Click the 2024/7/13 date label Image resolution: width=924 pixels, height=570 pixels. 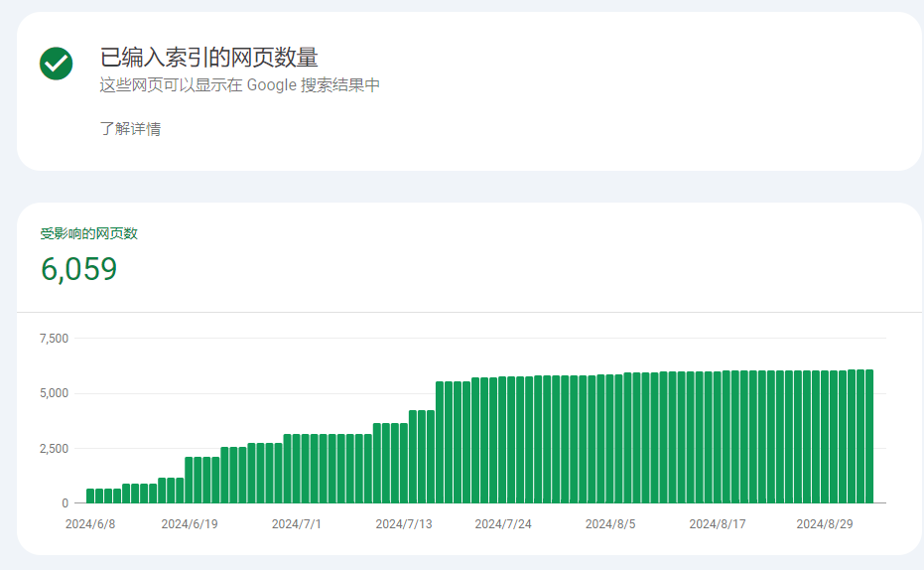coord(404,524)
